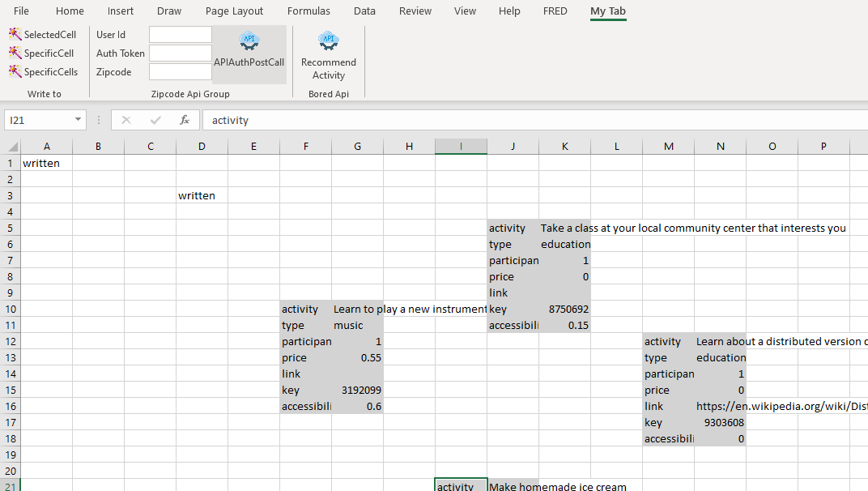Select the My Tab ribbon tab
Viewport: 868px width, 491px height.
click(608, 11)
